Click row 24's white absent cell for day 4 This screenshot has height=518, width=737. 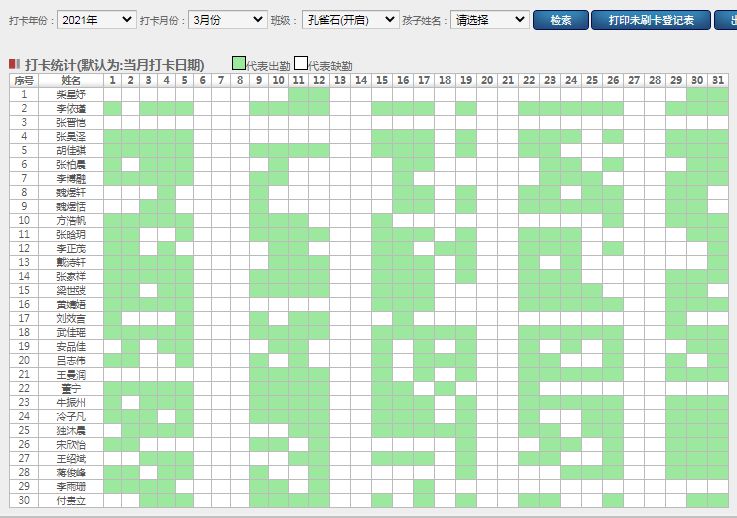[166, 416]
